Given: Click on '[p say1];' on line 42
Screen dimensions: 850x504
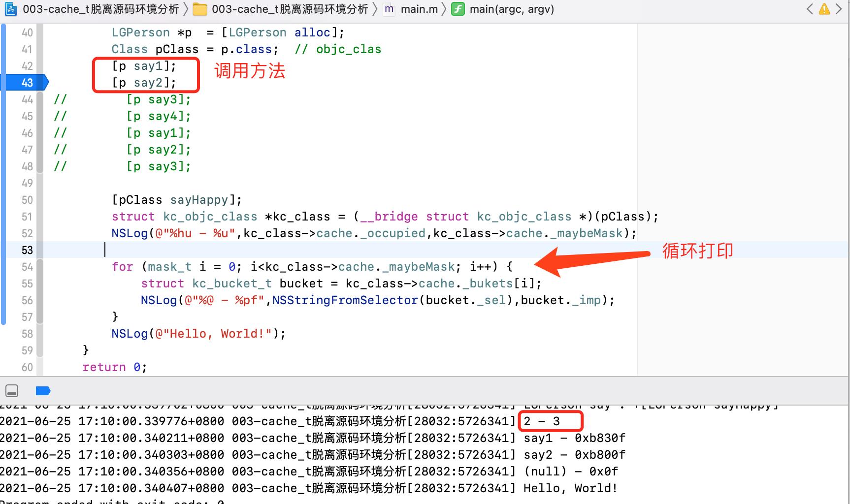Looking at the screenshot, I should [x=144, y=66].
